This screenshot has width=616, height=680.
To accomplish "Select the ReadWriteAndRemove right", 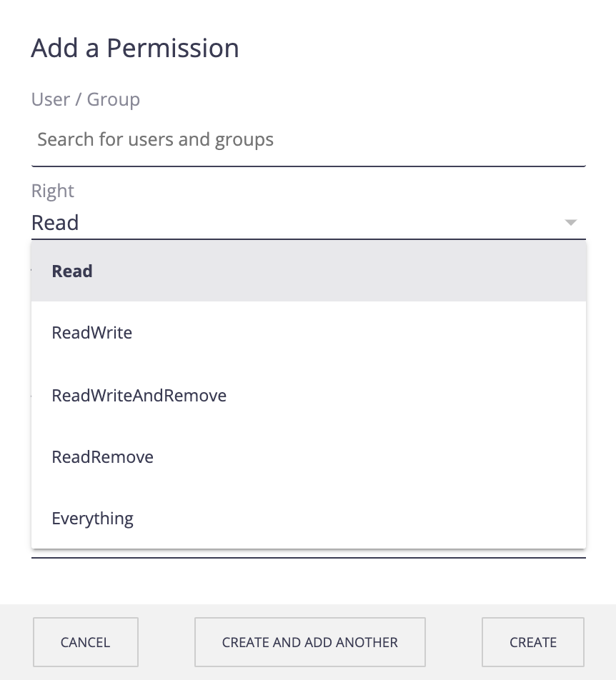I will pos(309,395).
